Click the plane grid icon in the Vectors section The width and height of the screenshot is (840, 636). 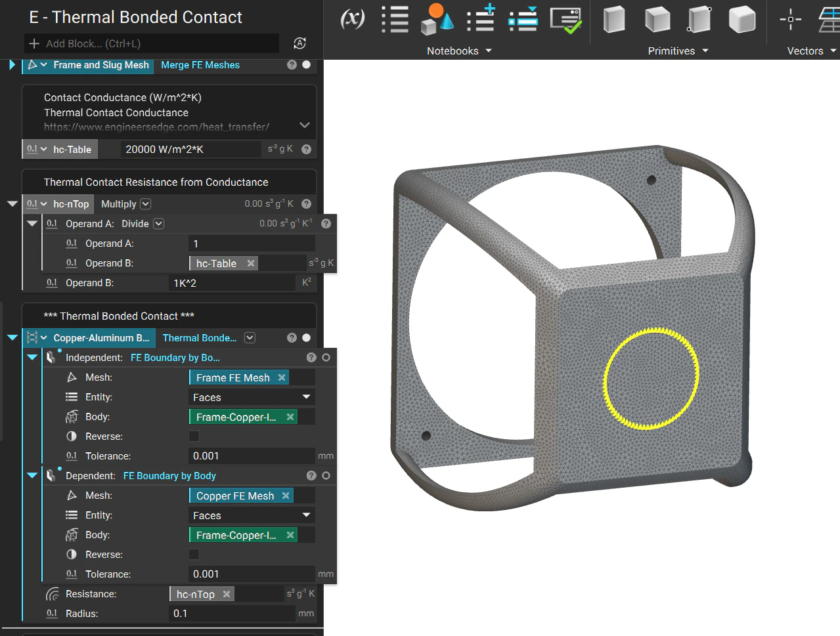[829, 20]
